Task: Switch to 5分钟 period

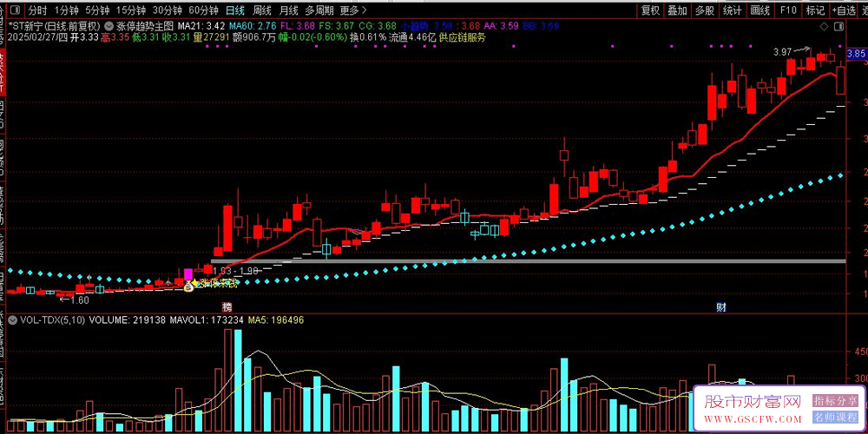Action: point(97,10)
